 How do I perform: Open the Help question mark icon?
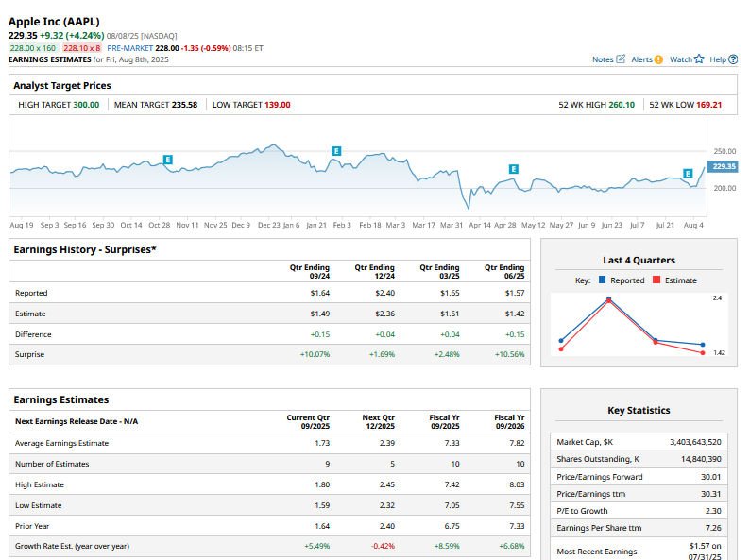pos(733,59)
